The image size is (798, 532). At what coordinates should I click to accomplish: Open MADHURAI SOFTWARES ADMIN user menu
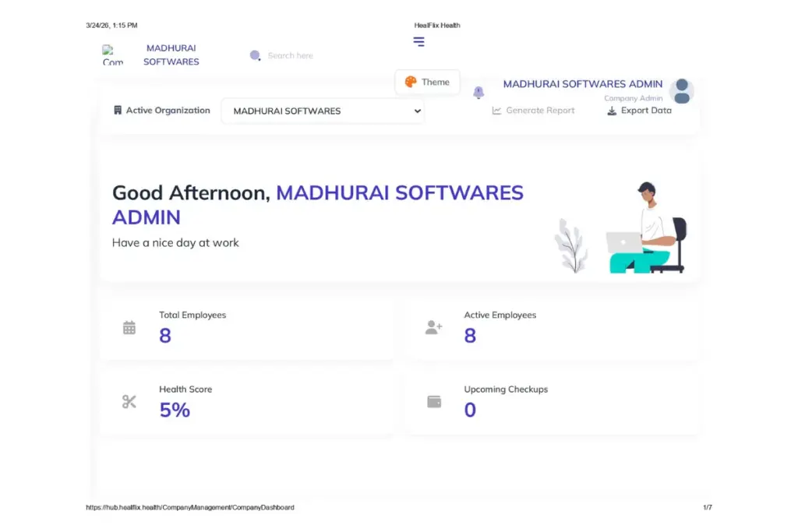pyautogui.click(x=582, y=84)
